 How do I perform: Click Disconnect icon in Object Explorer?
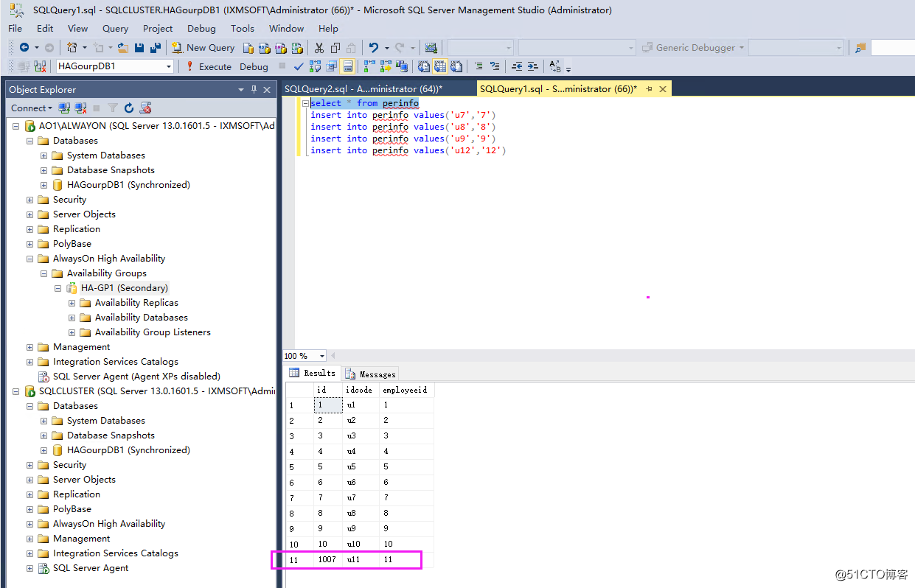click(81, 108)
